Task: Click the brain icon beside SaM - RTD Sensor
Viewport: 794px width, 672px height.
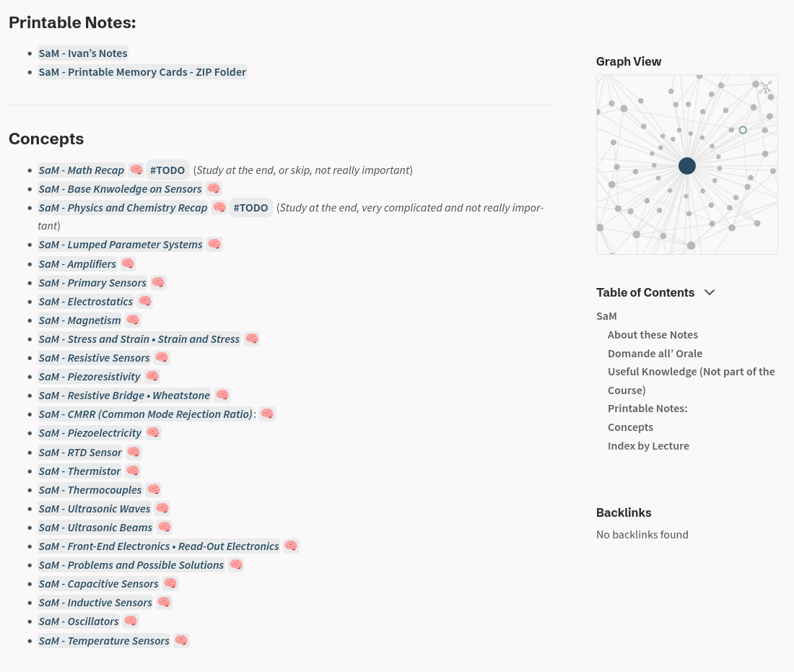Action: 134,453
